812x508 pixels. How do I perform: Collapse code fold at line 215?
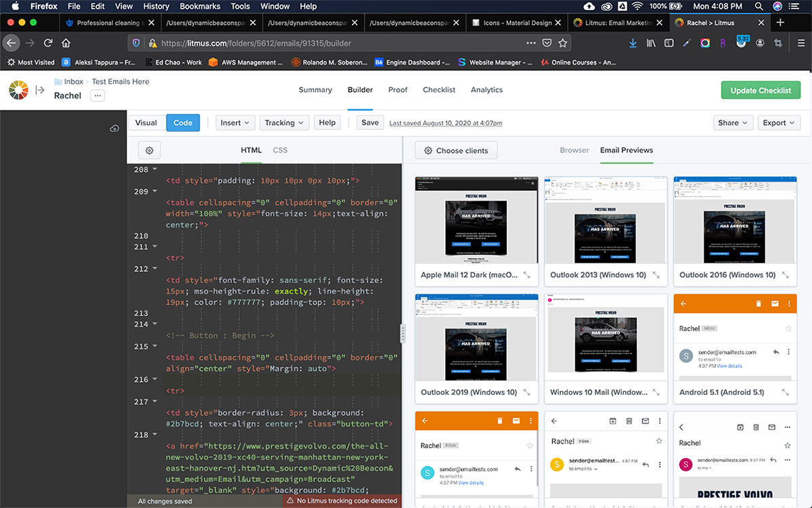[155, 346]
